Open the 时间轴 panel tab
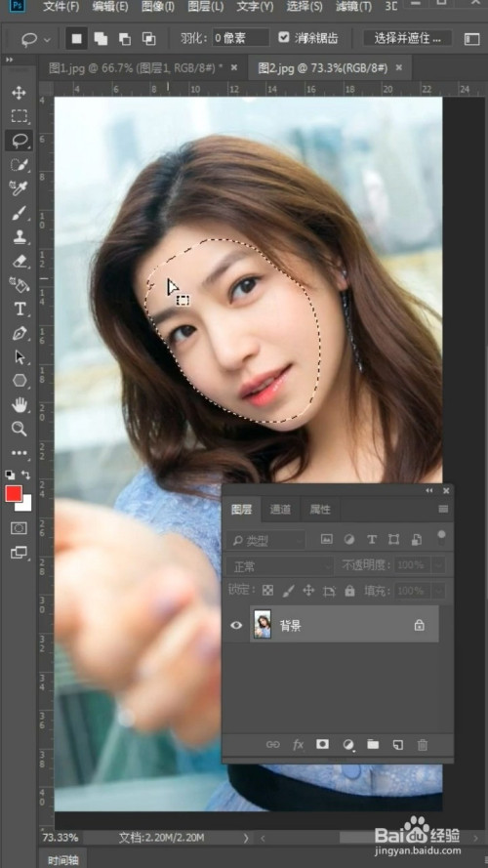 pos(63,859)
